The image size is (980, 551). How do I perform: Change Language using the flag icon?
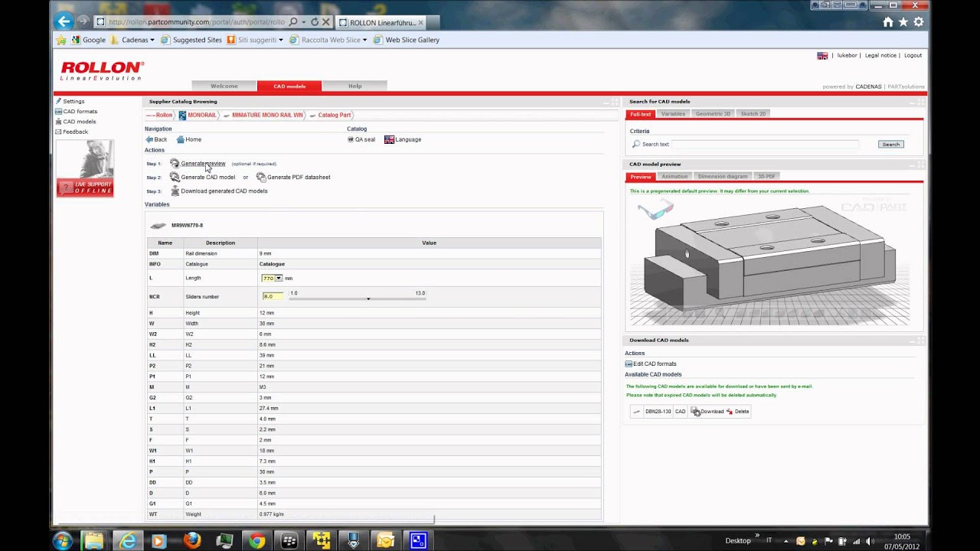[x=403, y=139]
